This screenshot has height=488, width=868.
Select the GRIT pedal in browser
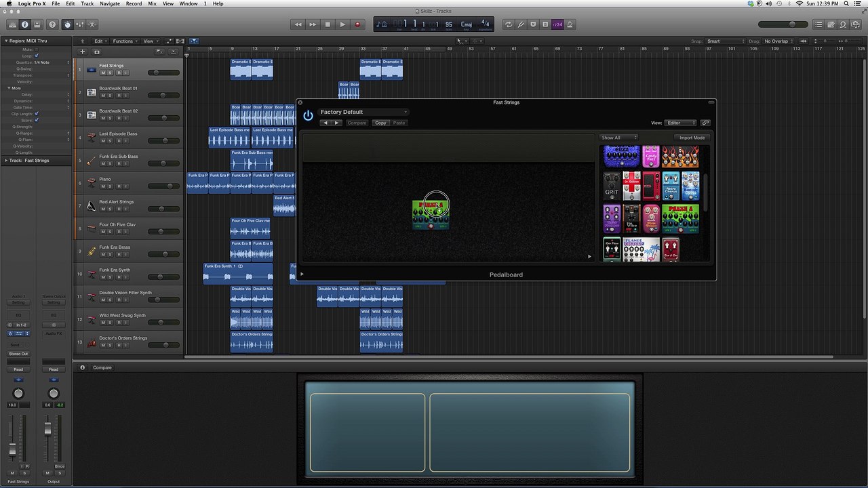[612, 186]
